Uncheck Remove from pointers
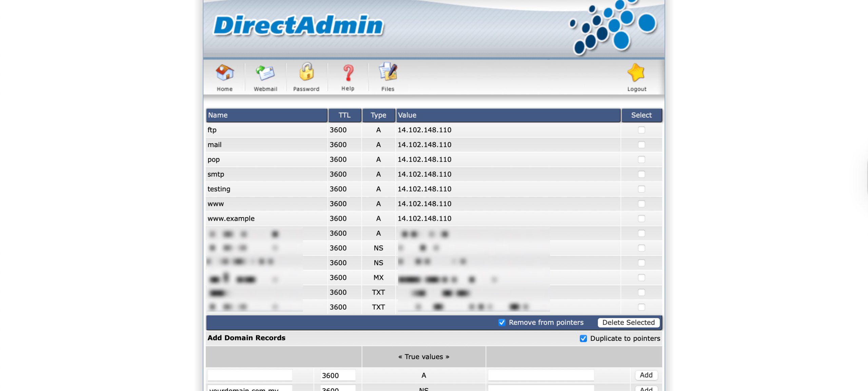 pyautogui.click(x=502, y=322)
